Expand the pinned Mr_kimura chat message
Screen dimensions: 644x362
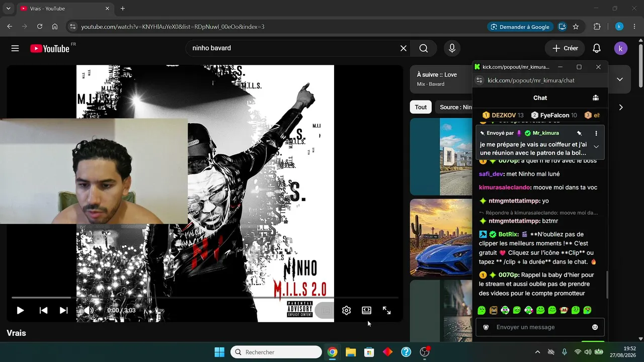point(596,146)
